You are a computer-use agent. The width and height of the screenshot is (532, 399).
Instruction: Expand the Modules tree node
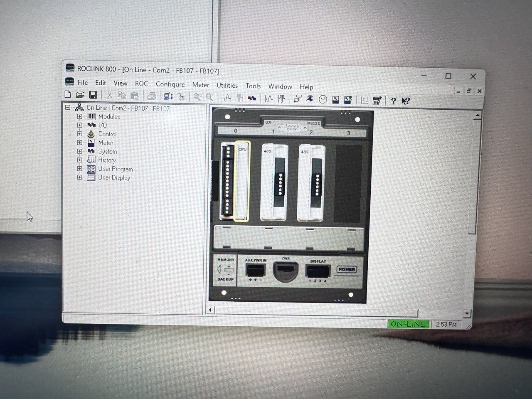(x=79, y=116)
